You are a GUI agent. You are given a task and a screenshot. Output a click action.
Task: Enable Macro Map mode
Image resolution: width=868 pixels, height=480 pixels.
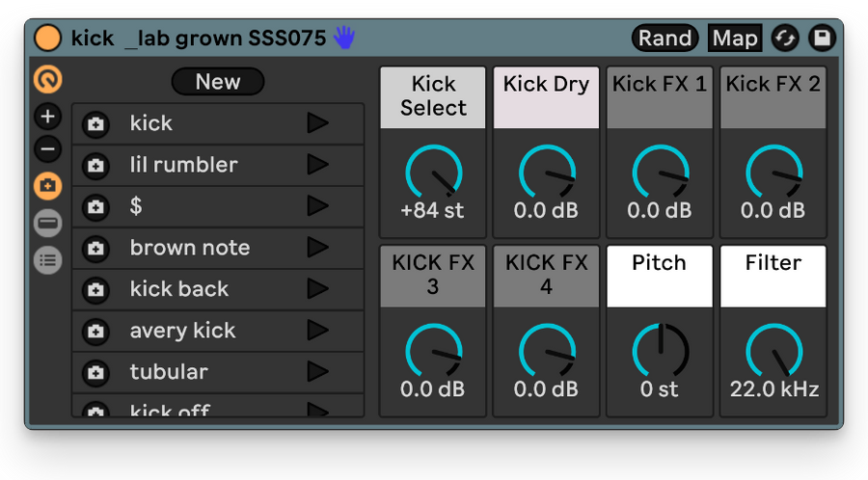pyautogui.click(x=735, y=39)
